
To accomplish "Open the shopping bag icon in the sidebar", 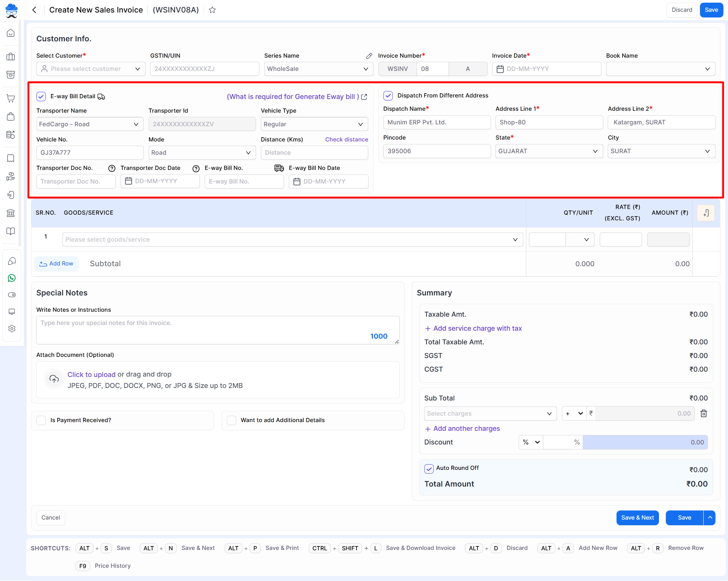I will (11, 116).
